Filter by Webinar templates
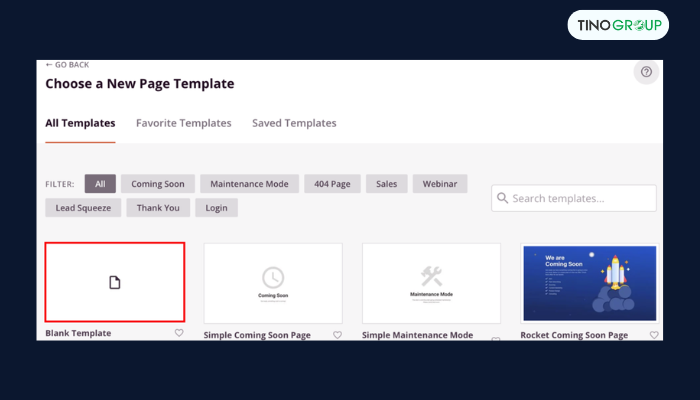 [439, 184]
